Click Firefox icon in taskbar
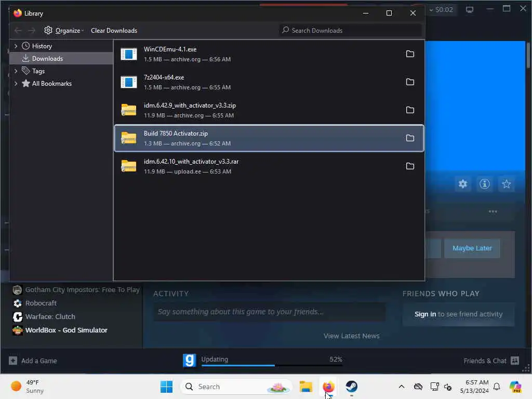The image size is (532, 399). pos(328,387)
